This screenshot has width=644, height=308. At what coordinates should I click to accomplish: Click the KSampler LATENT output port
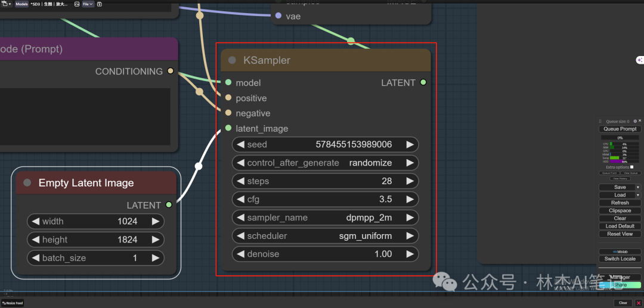[x=423, y=82]
